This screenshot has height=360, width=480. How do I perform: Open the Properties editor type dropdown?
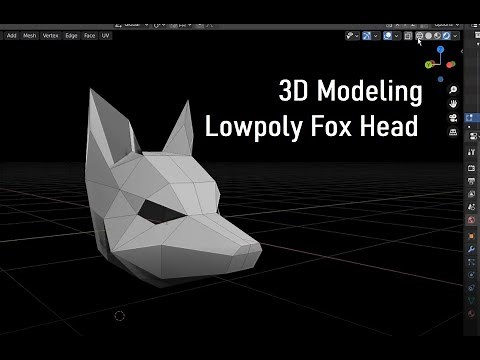point(473,136)
